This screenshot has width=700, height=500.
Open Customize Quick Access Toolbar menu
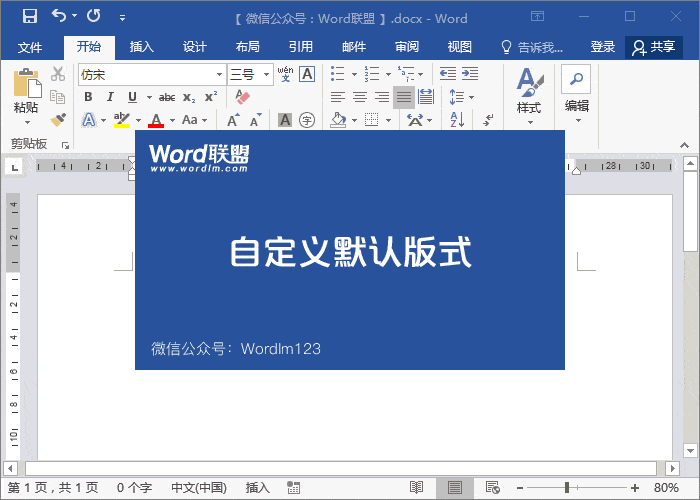pyautogui.click(x=122, y=18)
